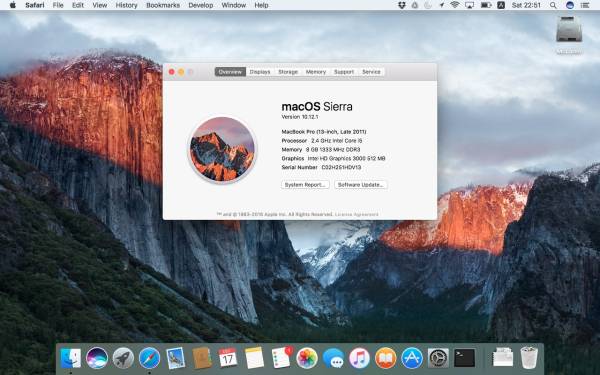Open iTunes music note icon
This screenshot has height=375, width=600.
coord(359,359)
